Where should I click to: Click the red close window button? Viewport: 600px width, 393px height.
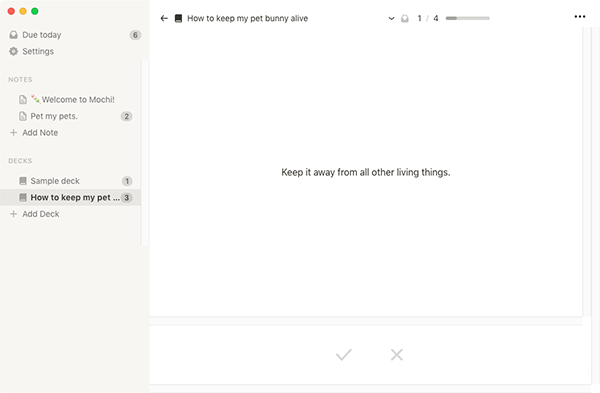(11, 11)
